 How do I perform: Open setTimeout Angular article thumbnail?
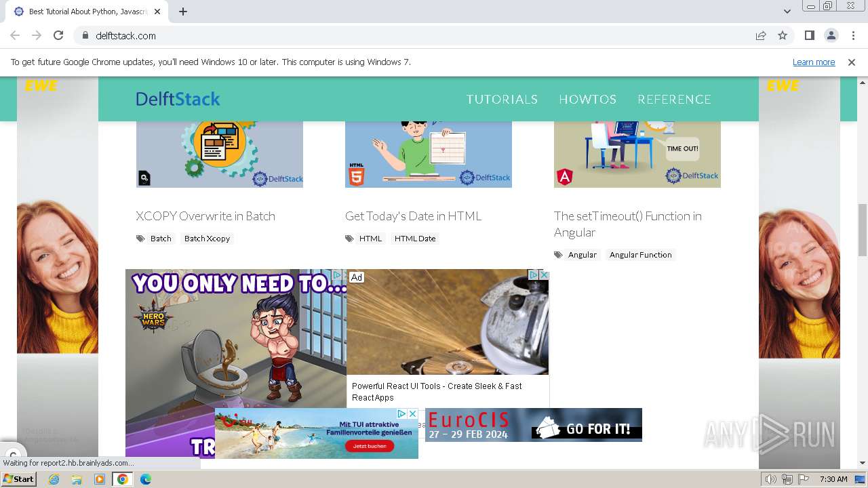pos(637,155)
